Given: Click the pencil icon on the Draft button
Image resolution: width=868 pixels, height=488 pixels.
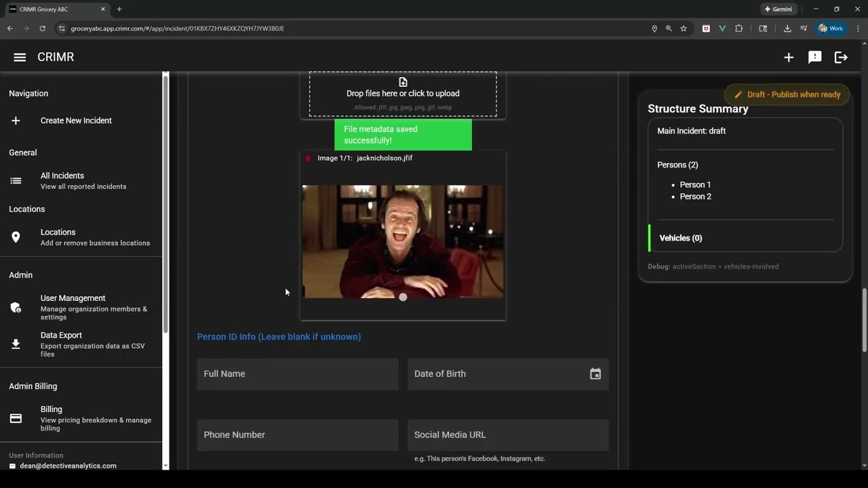Looking at the screenshot, I should tap(738, 95).
